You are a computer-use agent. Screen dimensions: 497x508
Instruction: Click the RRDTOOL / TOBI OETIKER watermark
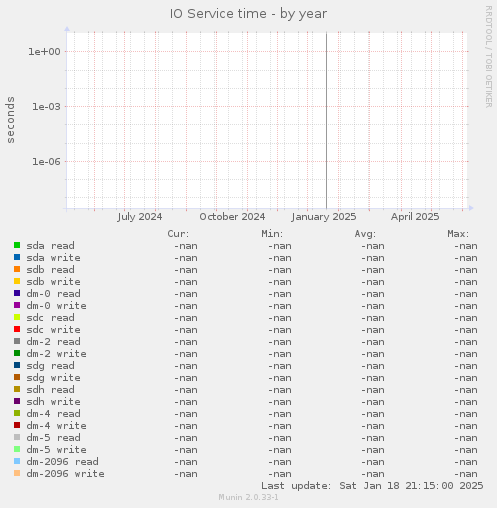[x=488, y=57]
